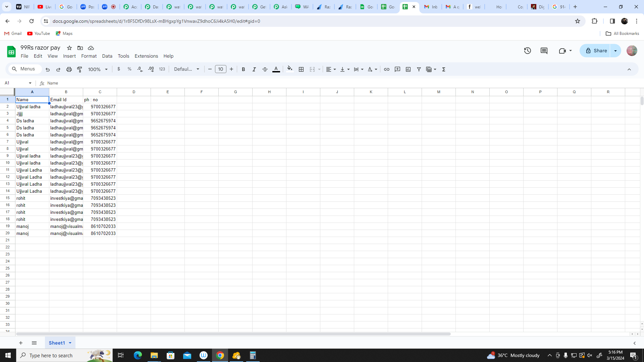Image resolution: width=644 pixels, height=362 pixels.
Task: Format as percent icon
Action: pyautogui.click(x=129, y=69)
